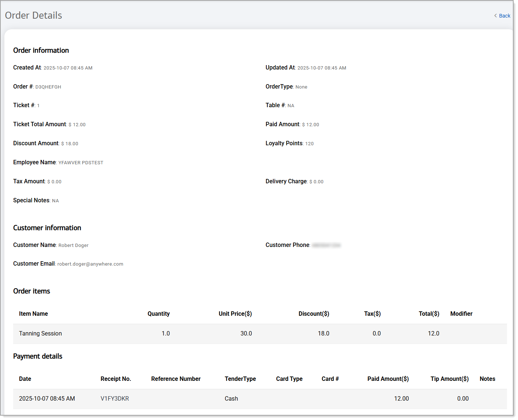Click the Reference Number column header
This screenshot has width=518, height=420.
[176, 379]
